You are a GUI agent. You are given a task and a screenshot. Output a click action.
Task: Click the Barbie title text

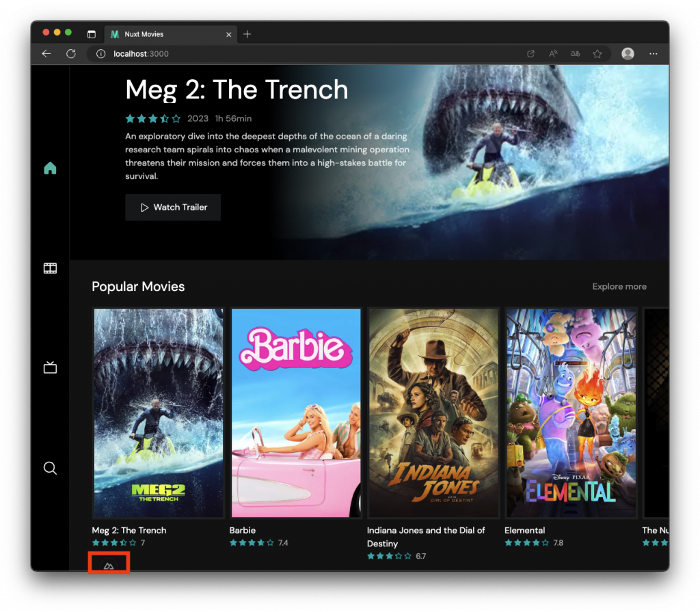click(243, 530)
